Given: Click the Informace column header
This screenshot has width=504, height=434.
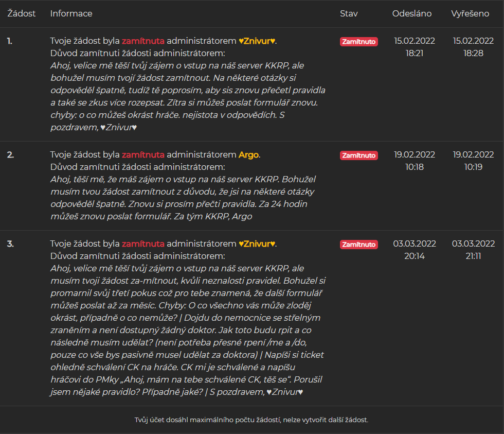Looking at the screenshot, I should click(x=71, y=14).
